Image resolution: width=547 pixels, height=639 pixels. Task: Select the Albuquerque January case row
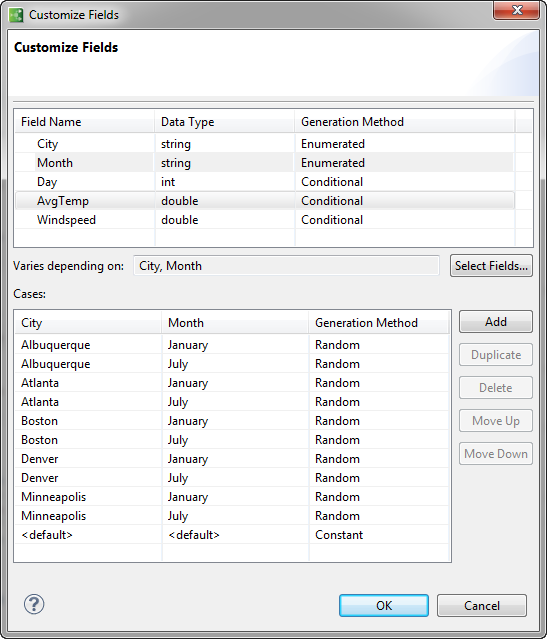click(232, 345)
